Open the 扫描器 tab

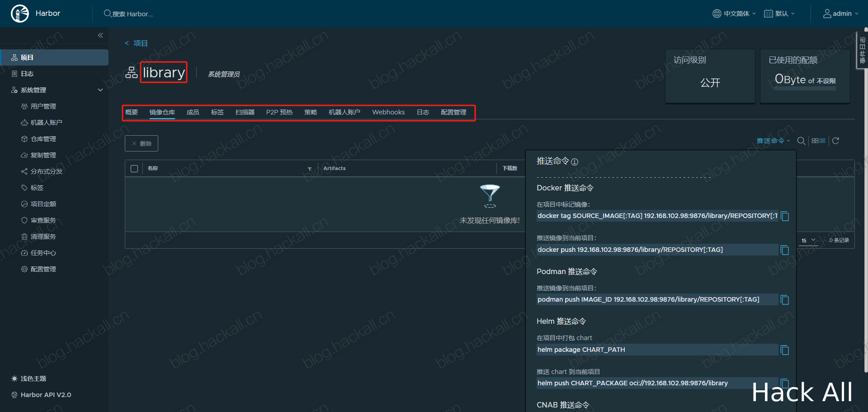(x=245, y=112)
